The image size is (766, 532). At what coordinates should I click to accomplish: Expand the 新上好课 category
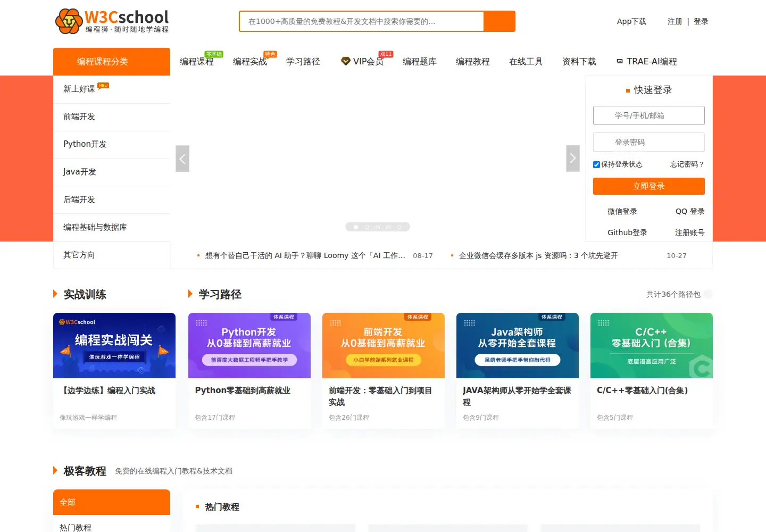112,89
